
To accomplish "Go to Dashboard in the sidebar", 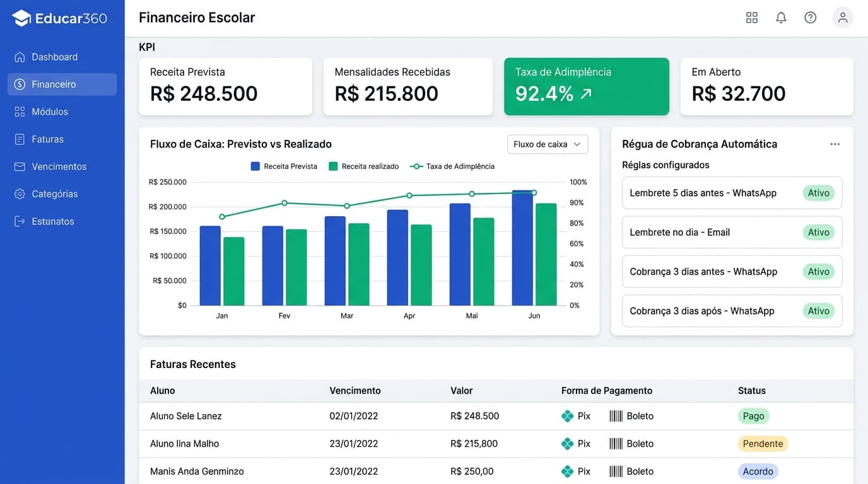I will pyautogui.click(x=62, y=57).
